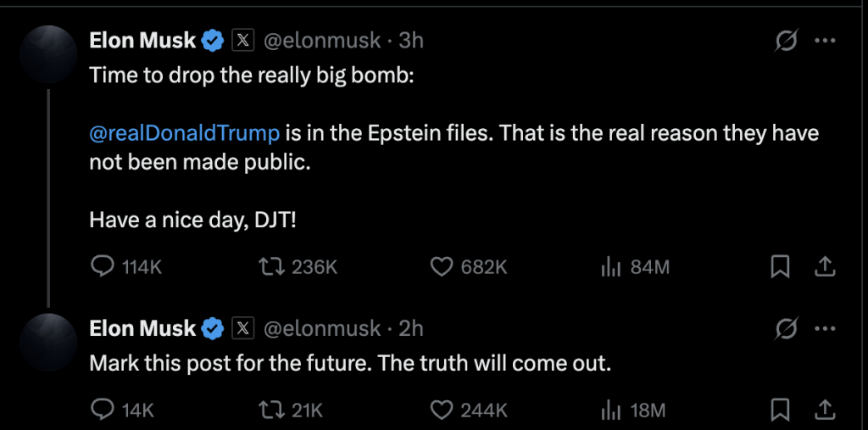Click the Grok icon on the second post
The width and height of the screenshot is (868, 430).
point(787,328)
